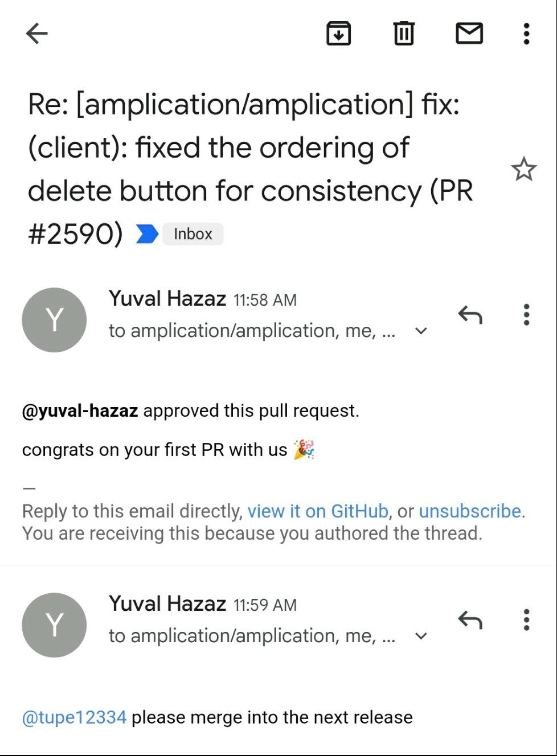Viewport: 557px width, 756px height.
Task: Go back using the arrow icon
Action: click(x=37, y=34)
